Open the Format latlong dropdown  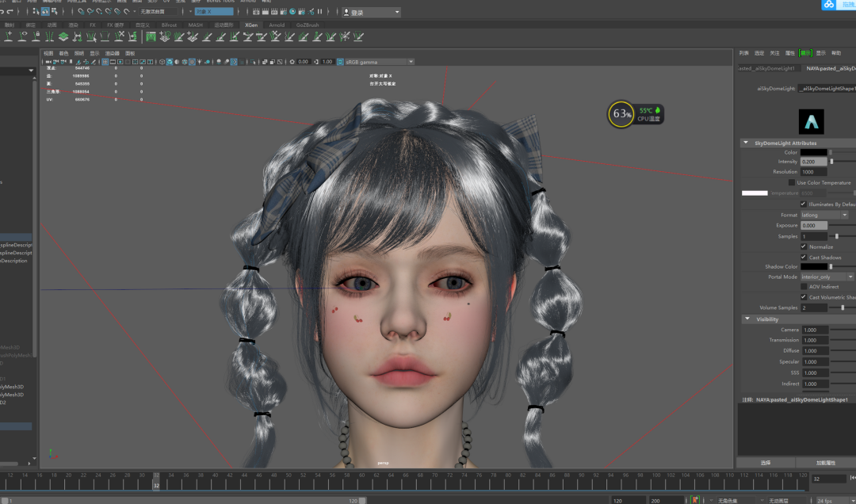(824, 215)
